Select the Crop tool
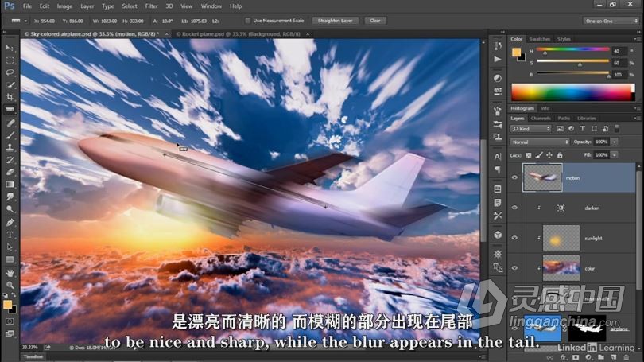Screen dimensions: 644x362 pyautogui.click(x=10, y=97)
